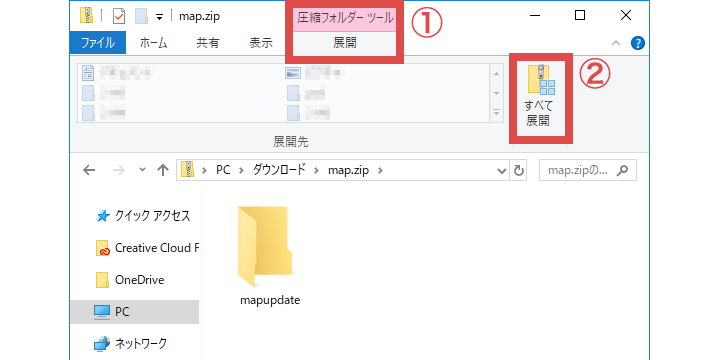Screen dimensions: 720x360
Task: Click the zip icon at address bar start
Action: (187, 170)
